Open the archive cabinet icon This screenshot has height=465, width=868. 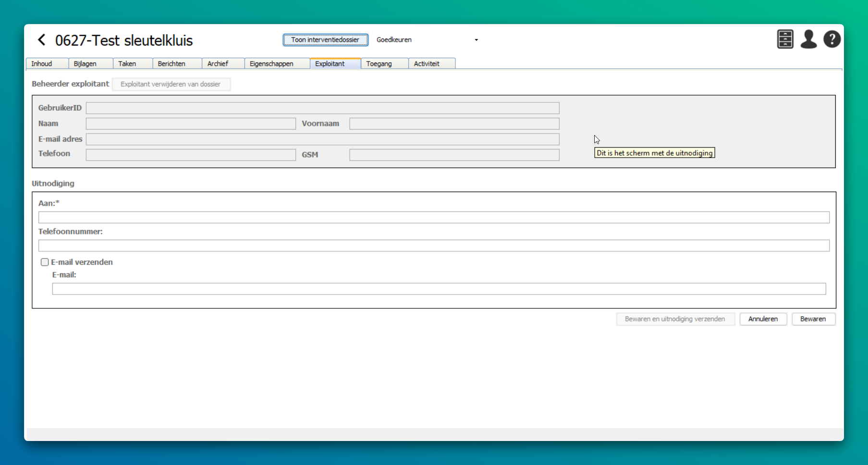pyautogui.click(x=785, y=39)
